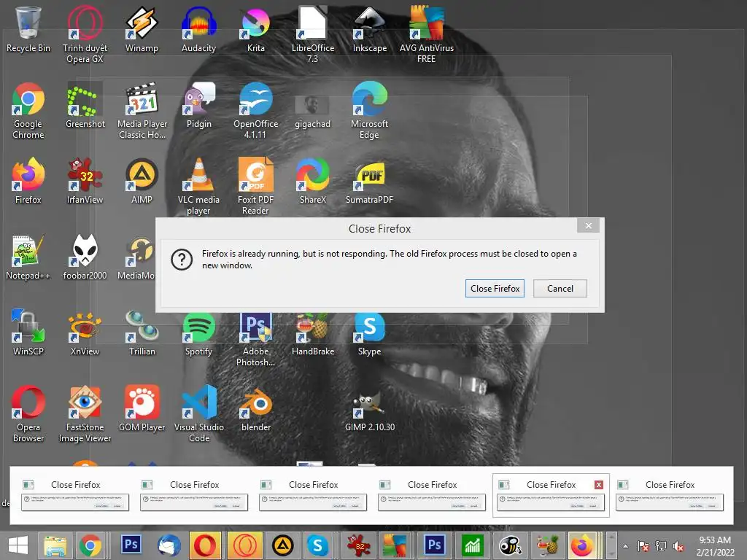
Task: Select the IrfanView desktop icon
Action: tap(85, 181)
